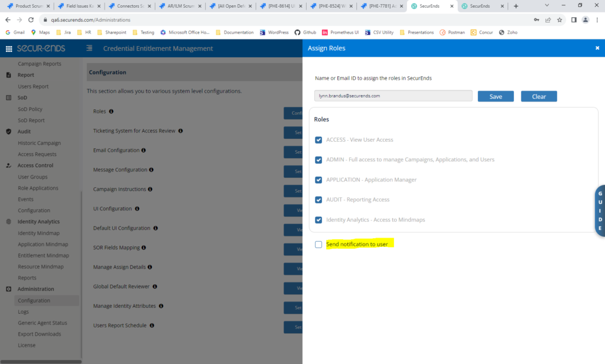The image size is (605, 364).
Task: Open Message Configuration info tooltip icon
Action: [x=151, y=170]
